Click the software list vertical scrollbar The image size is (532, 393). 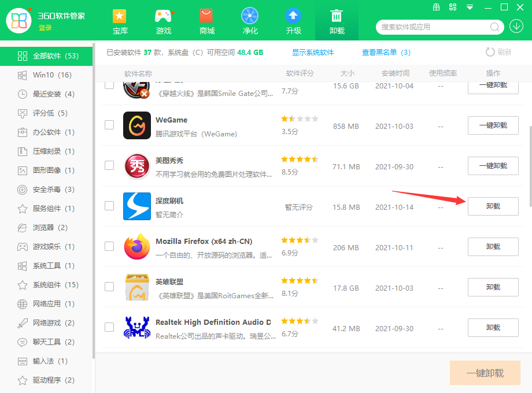530,166
